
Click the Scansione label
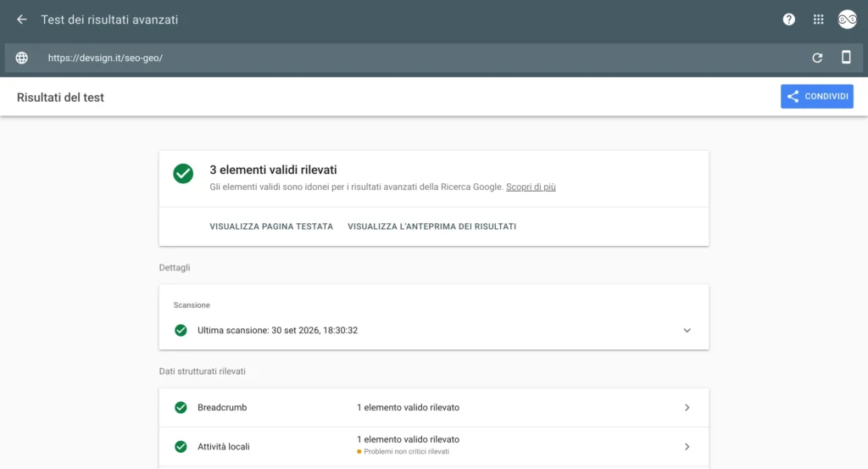pos(192,305)
